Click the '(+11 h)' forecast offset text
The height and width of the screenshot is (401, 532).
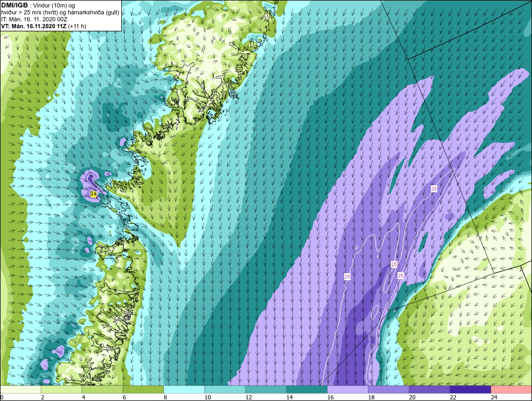77,26
